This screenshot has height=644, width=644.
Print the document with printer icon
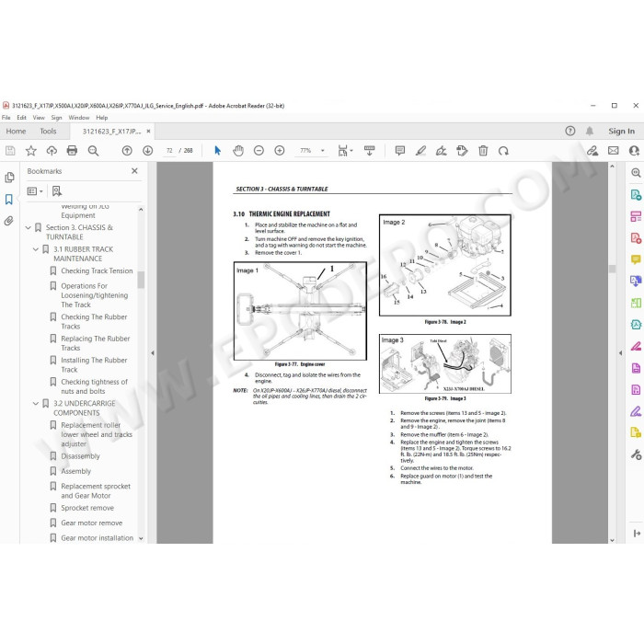[72, 151]
